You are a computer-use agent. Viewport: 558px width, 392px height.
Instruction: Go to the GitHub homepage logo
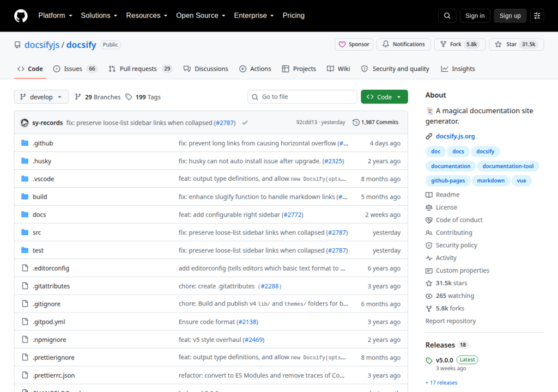click(21, 16)
